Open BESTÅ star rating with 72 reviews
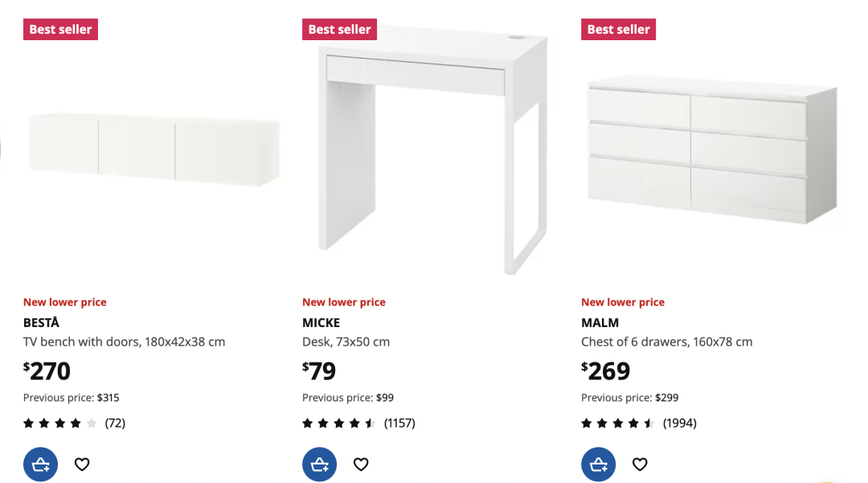Viewport: 868px width, 483px height. (x=74, y=424)
